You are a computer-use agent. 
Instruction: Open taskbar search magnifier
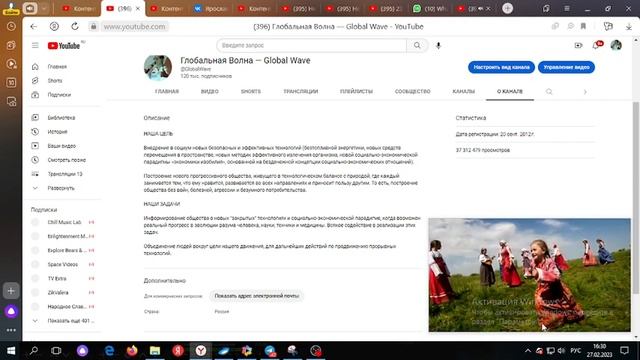(34, 351)
